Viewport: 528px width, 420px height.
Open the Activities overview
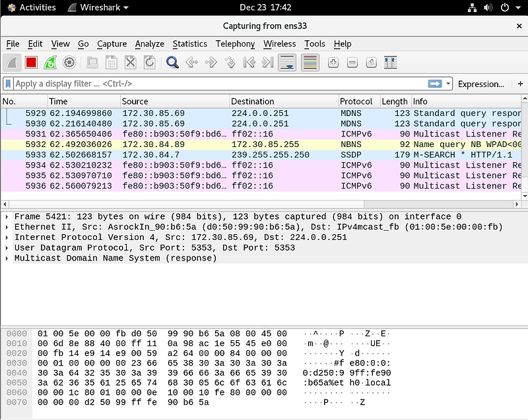pos(32,7)
